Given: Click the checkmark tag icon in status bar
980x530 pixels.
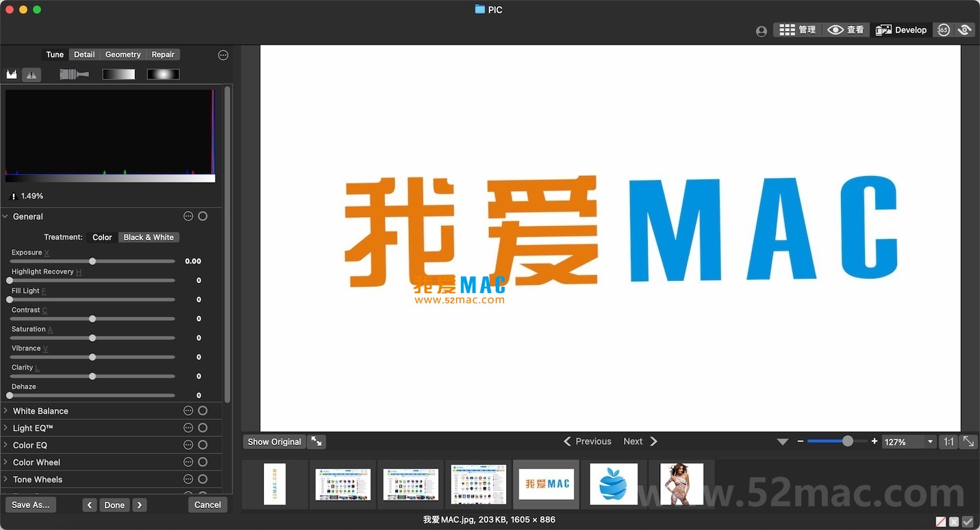Looking at the screenshot, I should (x=968, y=522).
